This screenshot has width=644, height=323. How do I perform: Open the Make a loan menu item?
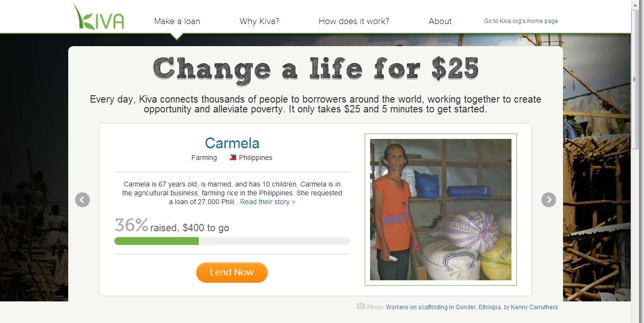[x=177, y=21]
